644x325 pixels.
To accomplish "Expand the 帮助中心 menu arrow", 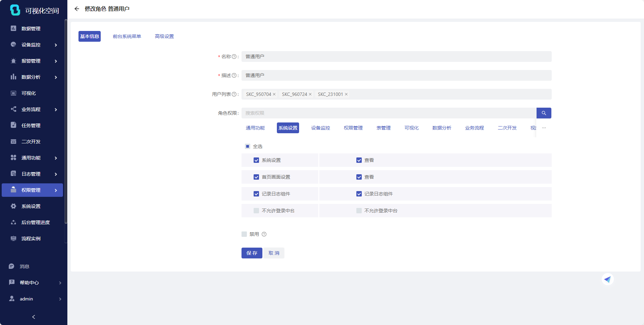I will 60,283.
